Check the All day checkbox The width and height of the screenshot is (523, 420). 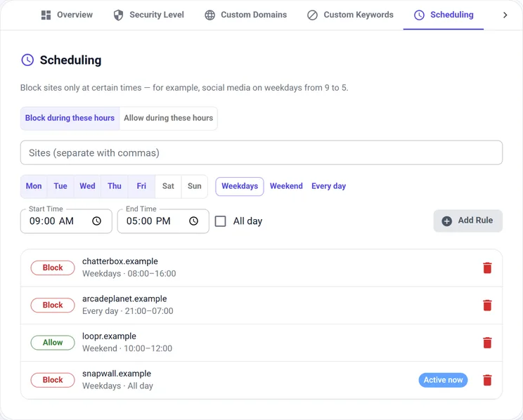pyautogui.click(x=221, y=221)
